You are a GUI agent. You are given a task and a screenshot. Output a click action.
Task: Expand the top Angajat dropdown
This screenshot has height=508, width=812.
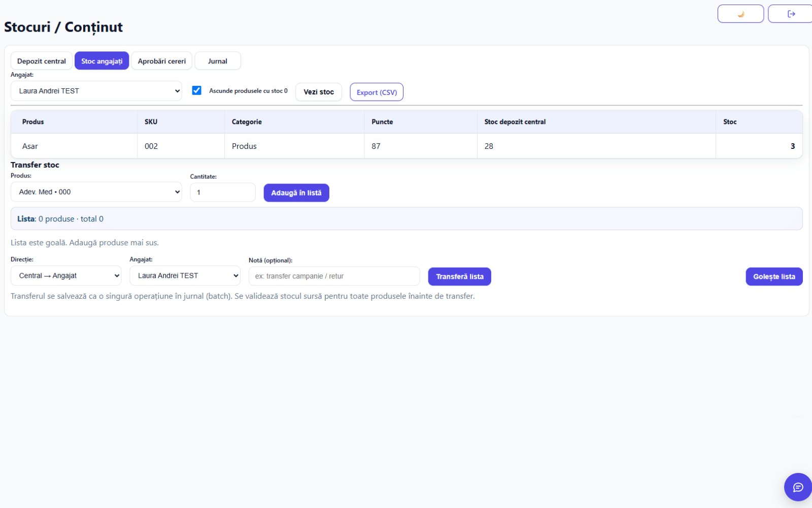(x=96, y=91)
